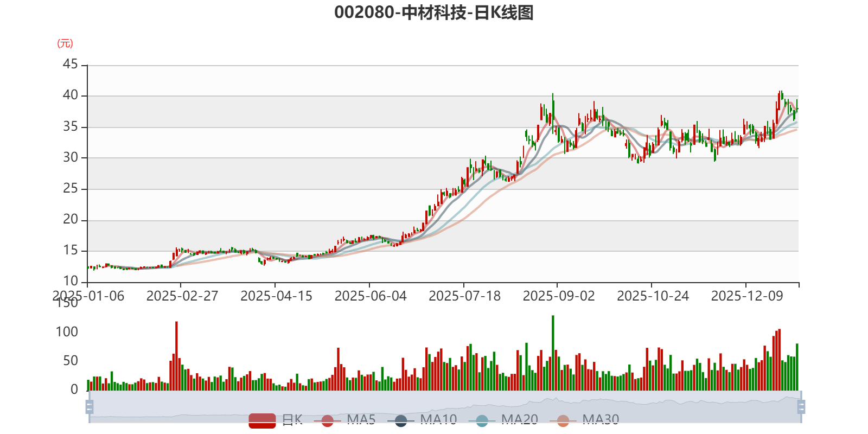Click the 2025-12-09 date axis label
This screenshot has height=434, width=868.
pos(747,296)
